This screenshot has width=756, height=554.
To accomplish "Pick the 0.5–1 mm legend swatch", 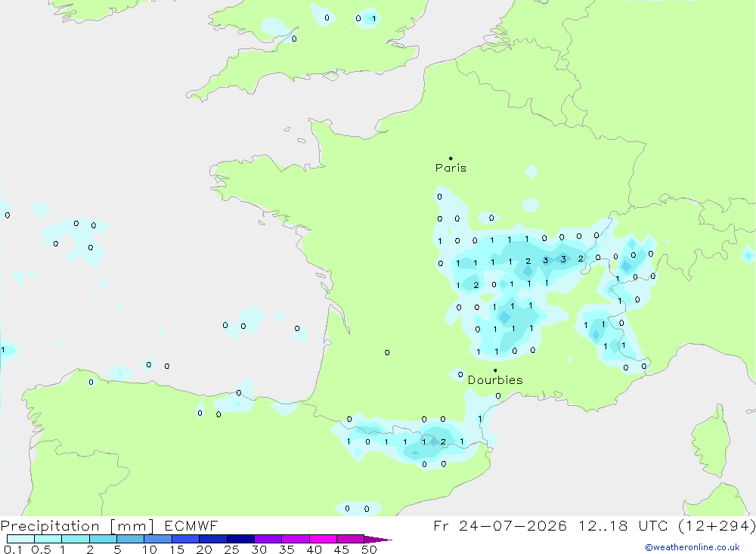I will [48, 539].
